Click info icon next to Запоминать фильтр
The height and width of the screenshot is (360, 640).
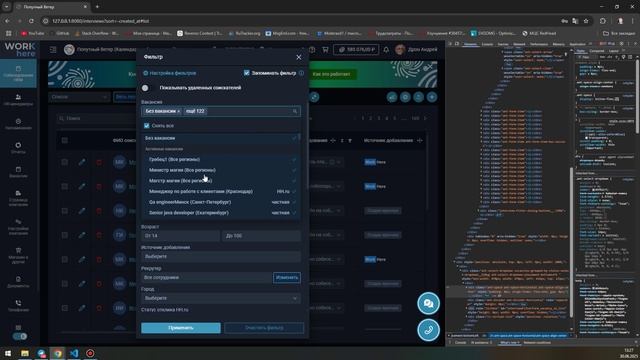301,73
